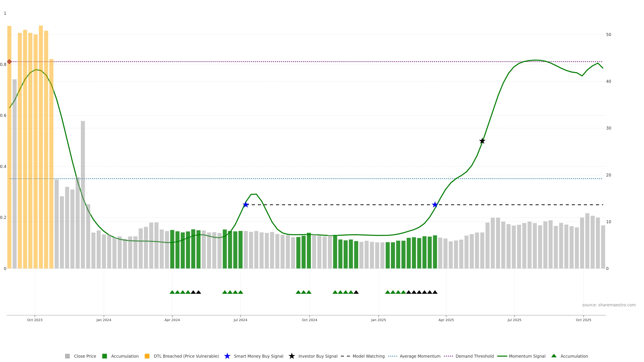Image resolution: width=644 pixels, height=362 pixels.
Task: Click the Jan 2025 x-axis label
Action: [x=378, y=320]
